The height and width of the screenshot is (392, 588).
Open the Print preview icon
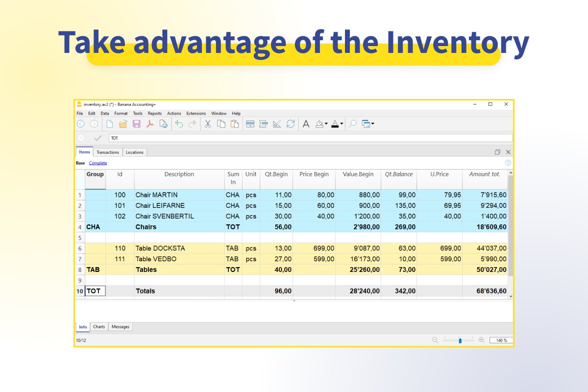[x=164, y=123]
